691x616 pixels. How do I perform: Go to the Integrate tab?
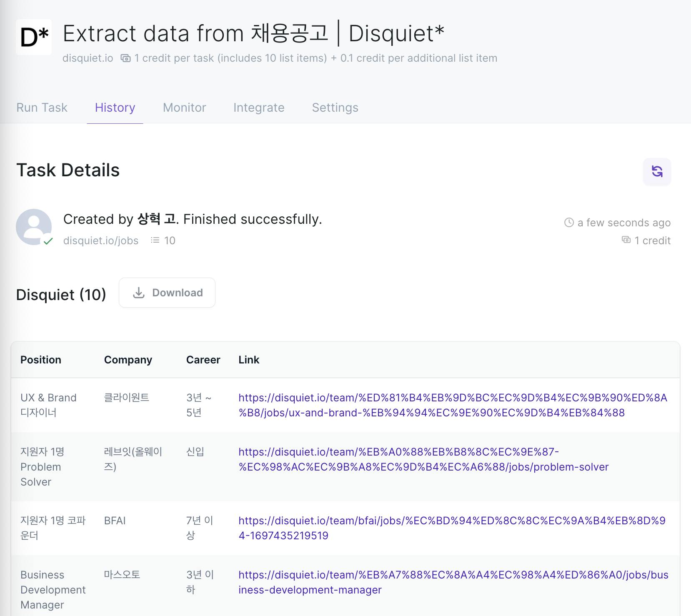259,108
